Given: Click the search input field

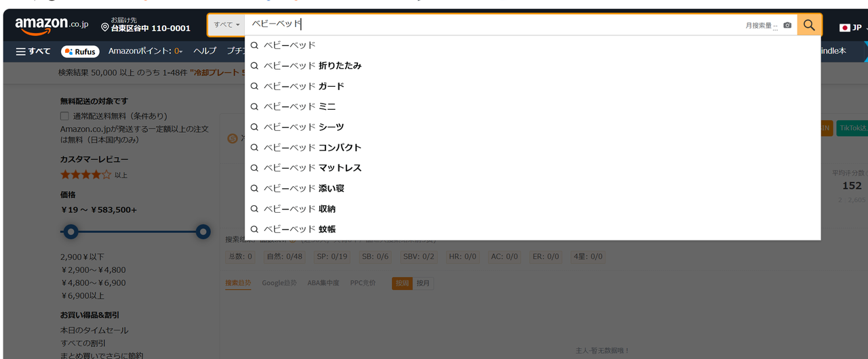Looking at the screenshot, I should 495,25.
